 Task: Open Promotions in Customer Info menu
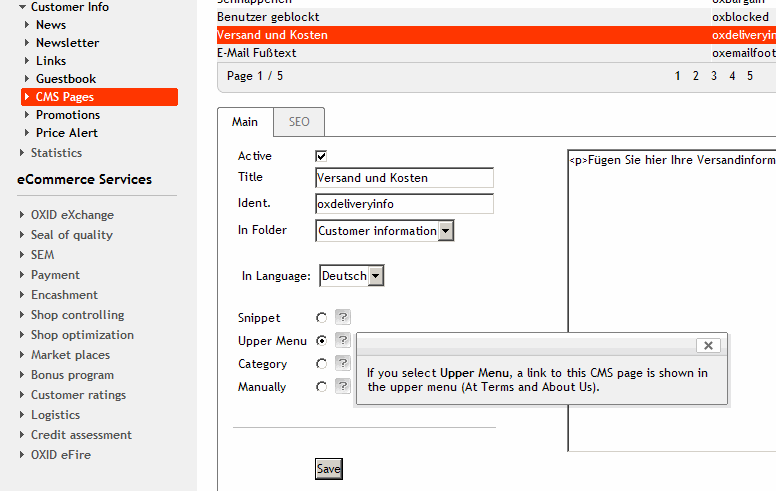(x=68, y=115)
